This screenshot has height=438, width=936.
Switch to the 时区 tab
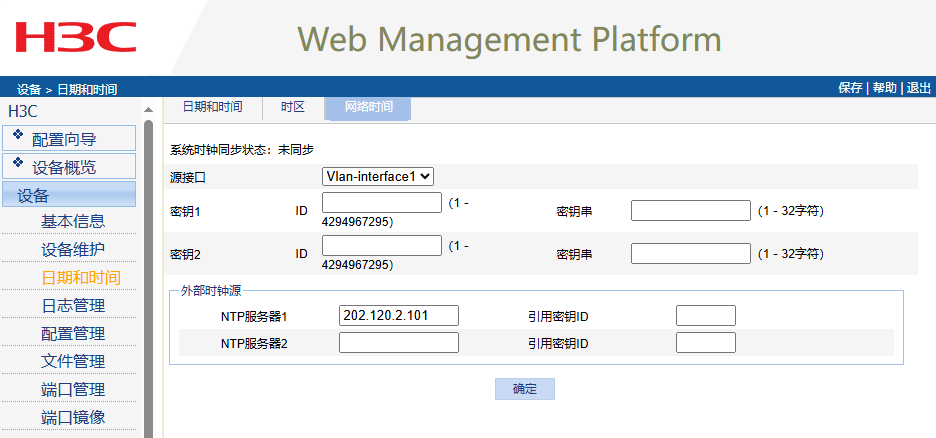coord(292,107)
